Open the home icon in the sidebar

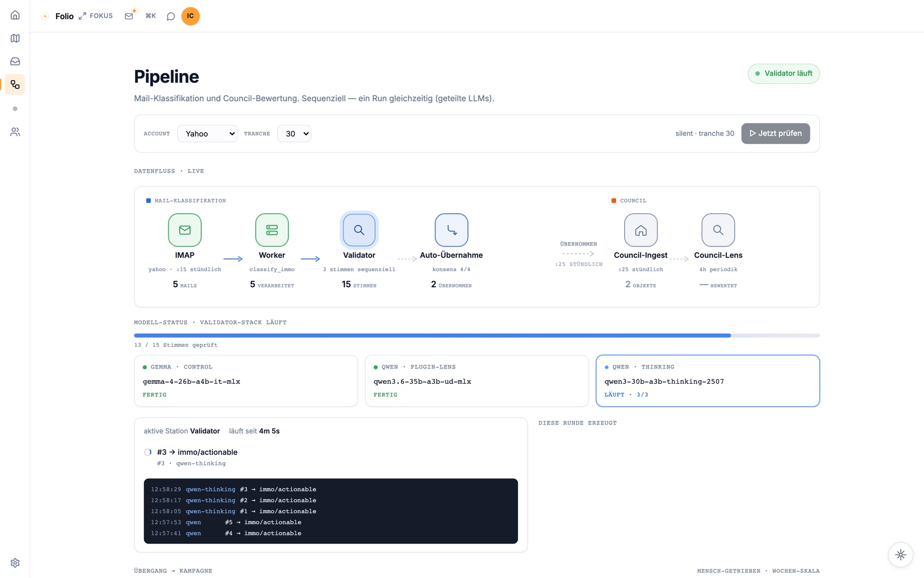15,15
